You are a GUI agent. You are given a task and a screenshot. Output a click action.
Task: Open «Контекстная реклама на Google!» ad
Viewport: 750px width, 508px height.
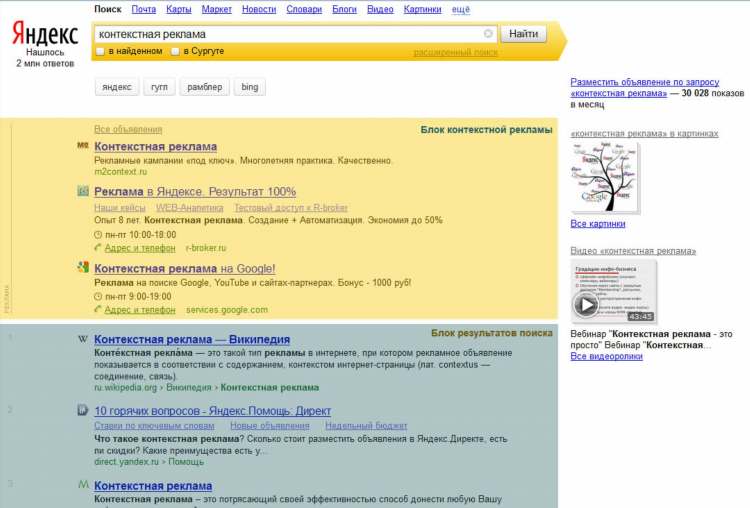pyautogui.click(x=185, y=268)
